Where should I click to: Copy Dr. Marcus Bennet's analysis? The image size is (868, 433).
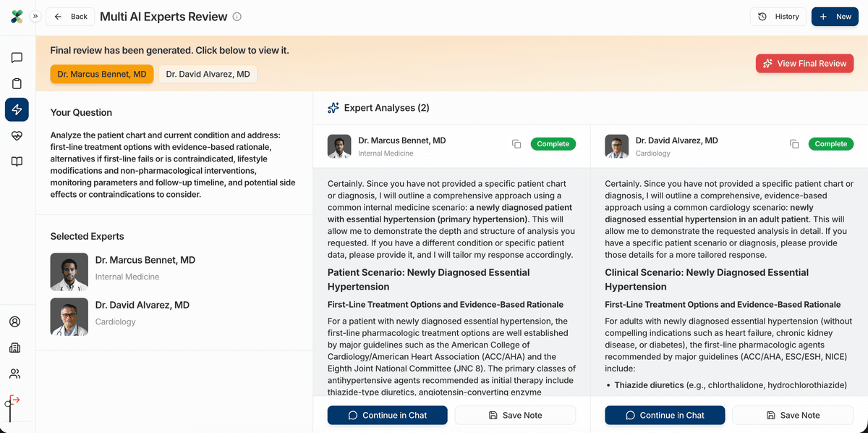(516, 144)
